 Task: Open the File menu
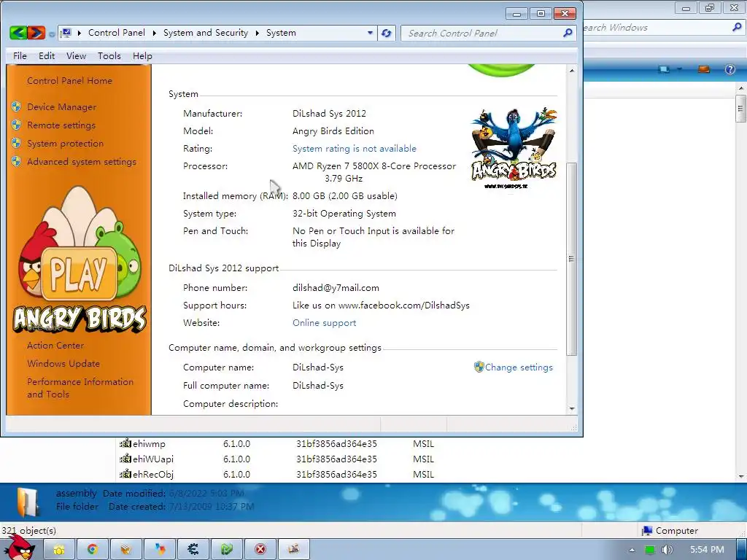(x=20, y=55)
